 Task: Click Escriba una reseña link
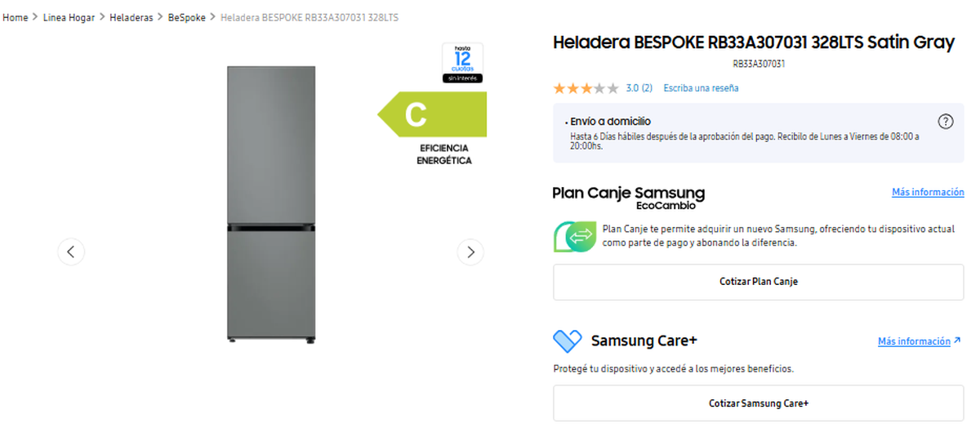pyautogui.click(x=701, y=88)
